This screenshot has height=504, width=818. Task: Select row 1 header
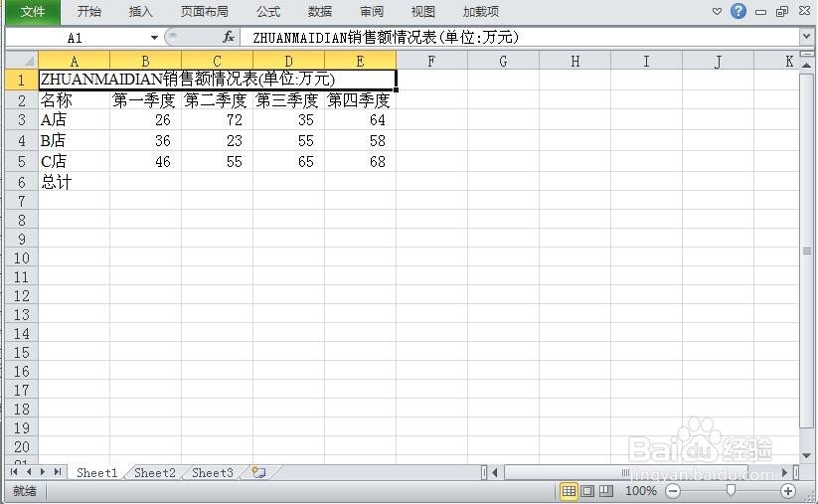[x=22, y=80]
